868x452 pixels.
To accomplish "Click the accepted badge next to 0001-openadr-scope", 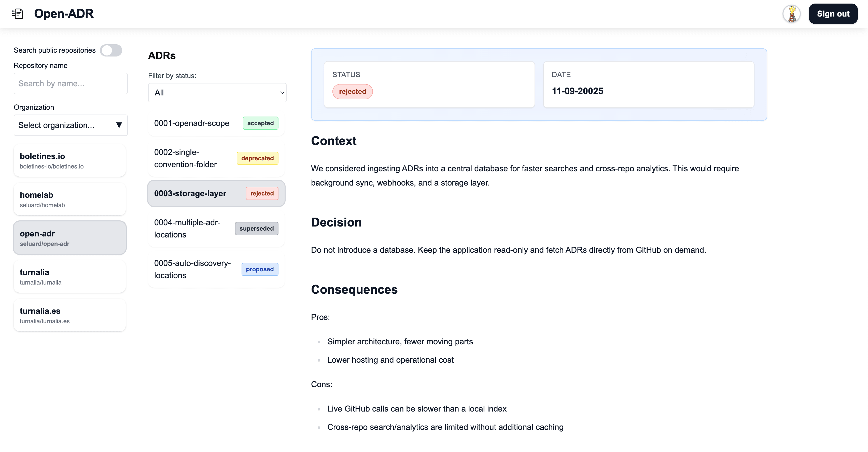I will 260,123.
